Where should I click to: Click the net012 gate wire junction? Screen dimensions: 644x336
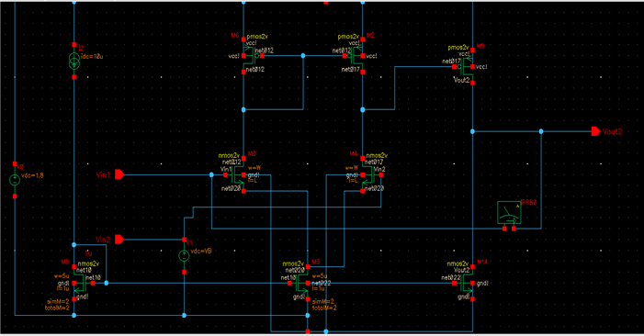[x=303, y=56]
